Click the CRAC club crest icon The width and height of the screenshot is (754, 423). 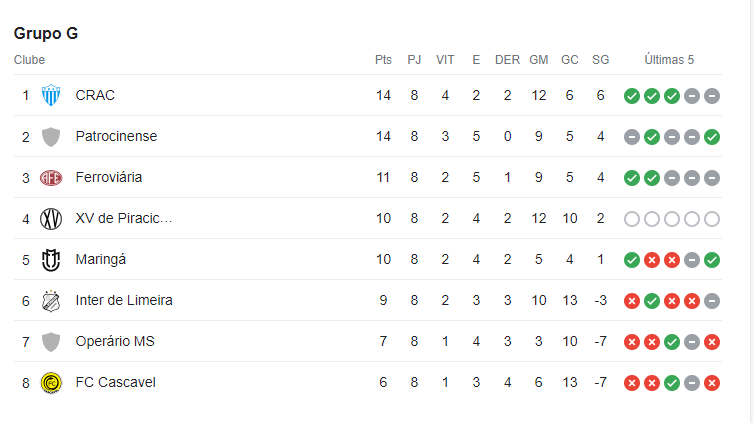click(51, 95)
